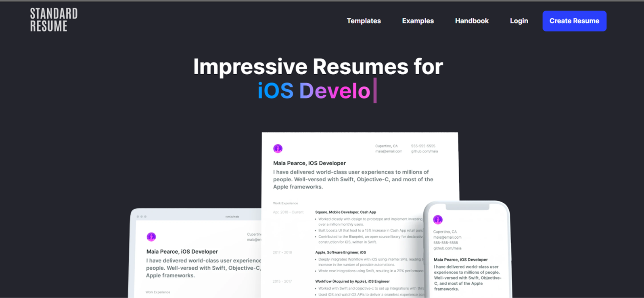The image size is (644, 298).
Task: Click the "Impressive Resumes for" headline
Action: point(318,67)
